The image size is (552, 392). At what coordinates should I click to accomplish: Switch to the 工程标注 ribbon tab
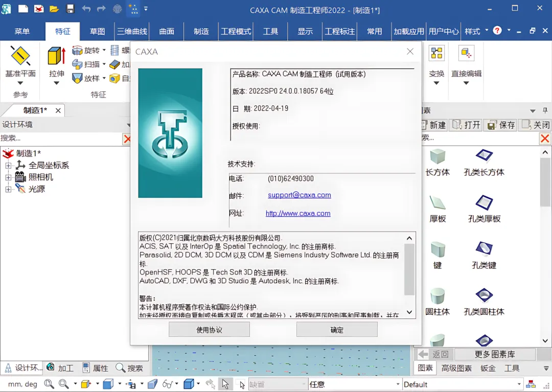(x=340, y=31)
